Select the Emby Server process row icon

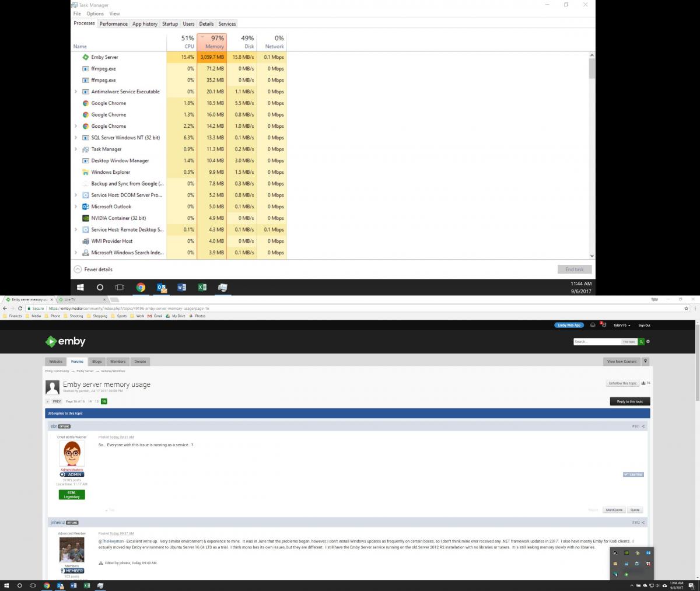coord(86,57)
